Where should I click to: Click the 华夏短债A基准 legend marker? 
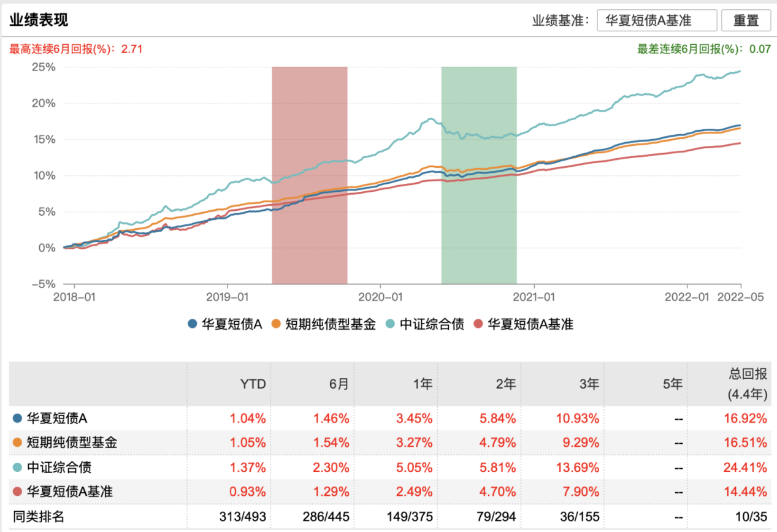point(480,324)
